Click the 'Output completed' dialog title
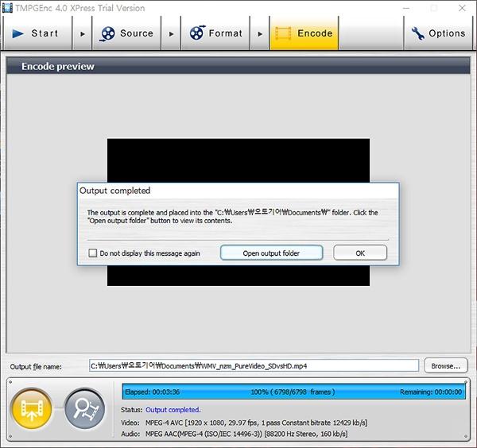The image size is (477, 448). pos(115,191)
